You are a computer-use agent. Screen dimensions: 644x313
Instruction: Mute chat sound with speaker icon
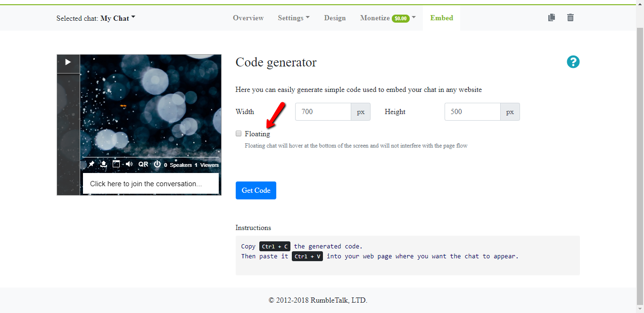tap(129, 165)
